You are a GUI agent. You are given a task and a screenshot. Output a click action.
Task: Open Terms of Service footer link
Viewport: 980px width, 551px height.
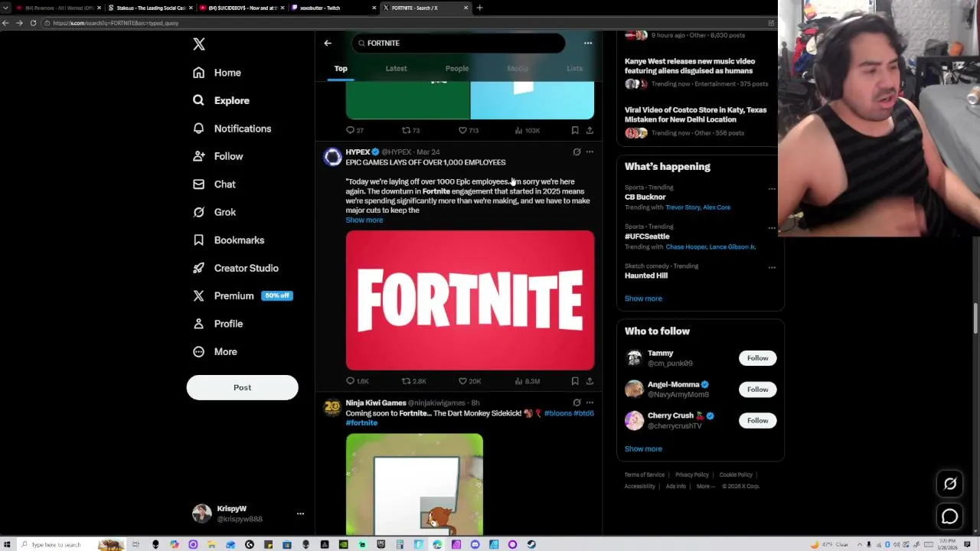pyautogui.click(x=645, y=475)
